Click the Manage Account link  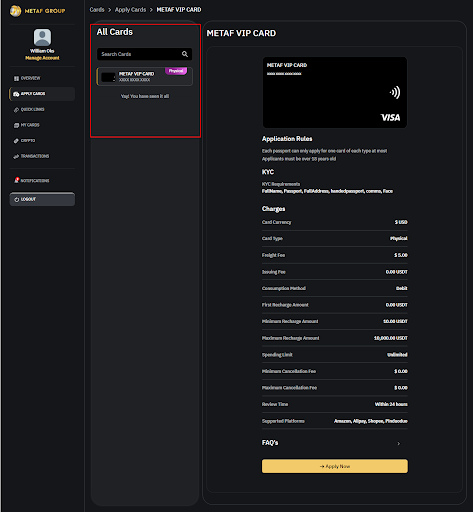click(42, 58)
